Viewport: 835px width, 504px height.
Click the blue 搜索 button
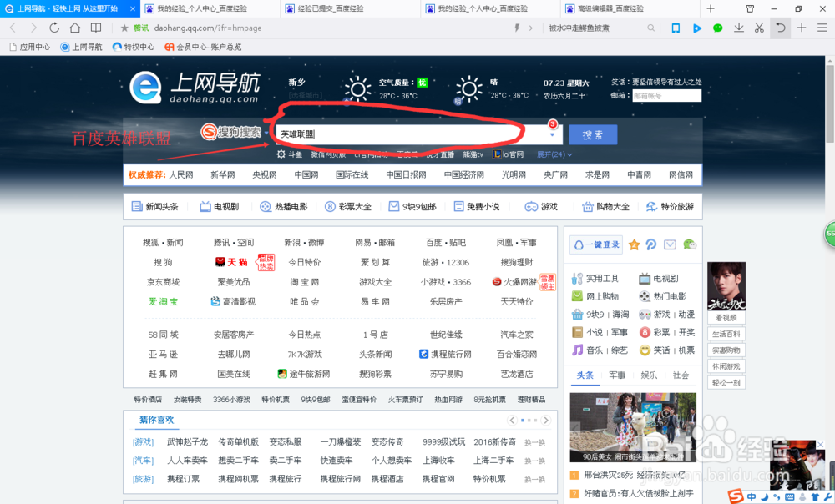point(593,134)
